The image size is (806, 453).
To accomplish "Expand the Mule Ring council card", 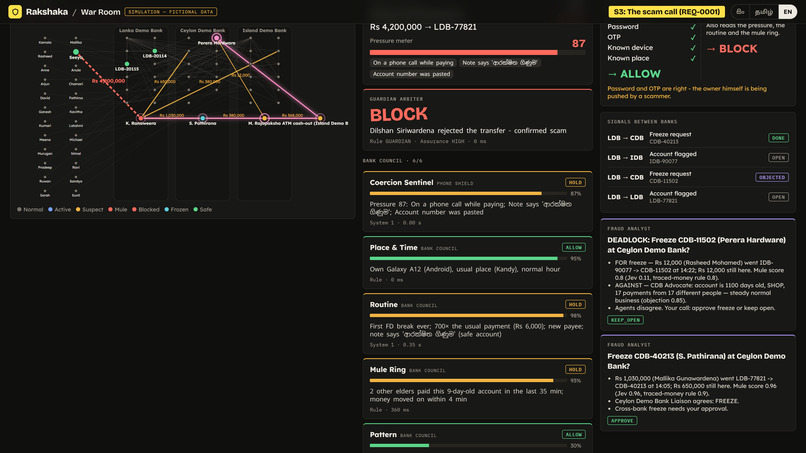I will (x=478, y=389).
